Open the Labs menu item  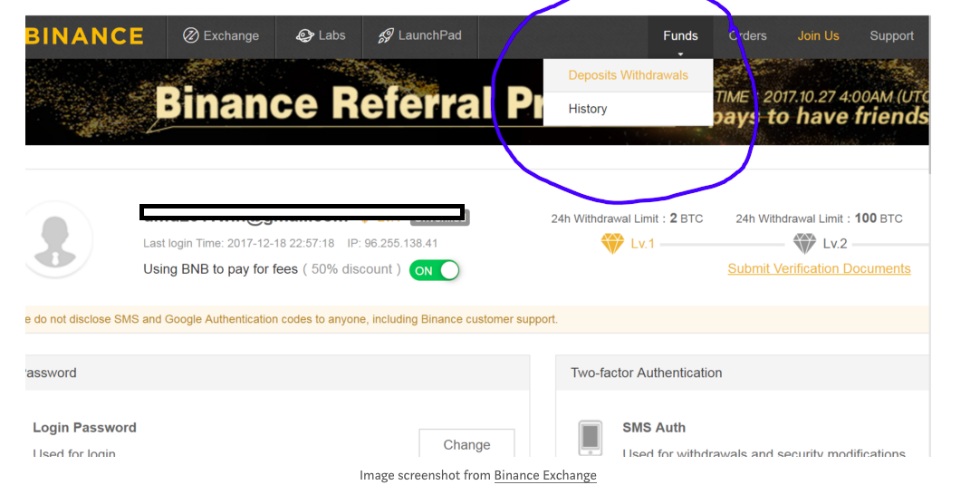click(x=321, y=36)
